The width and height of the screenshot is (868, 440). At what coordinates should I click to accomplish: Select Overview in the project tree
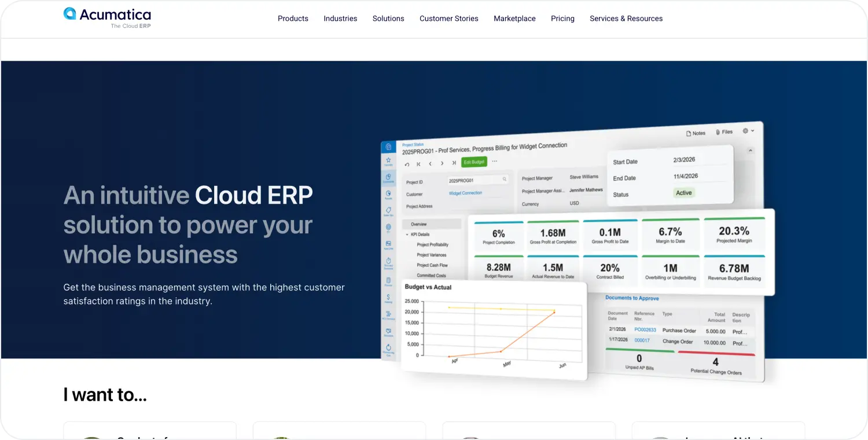coord(431,224)
